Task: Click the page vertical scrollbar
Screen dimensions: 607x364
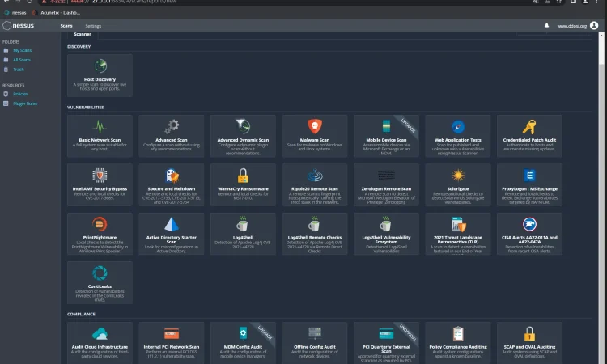Action: click(601, 50)
